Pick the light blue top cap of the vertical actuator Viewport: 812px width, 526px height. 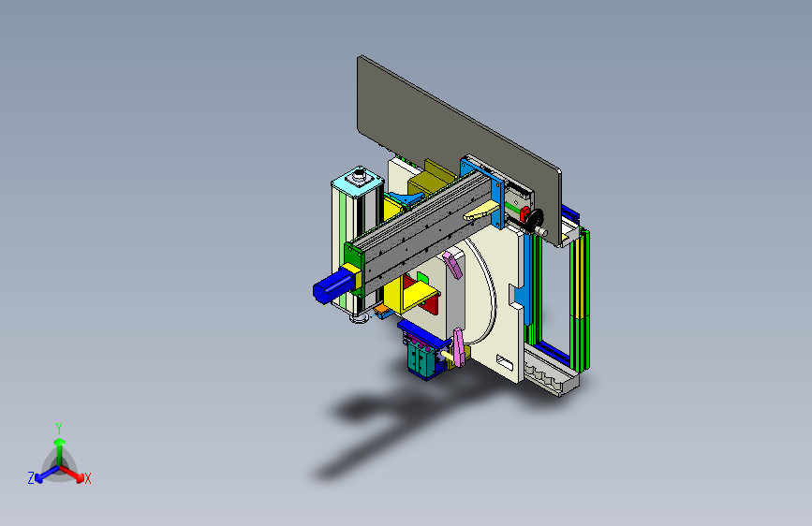pyautogui.click(x=358, y=180)
